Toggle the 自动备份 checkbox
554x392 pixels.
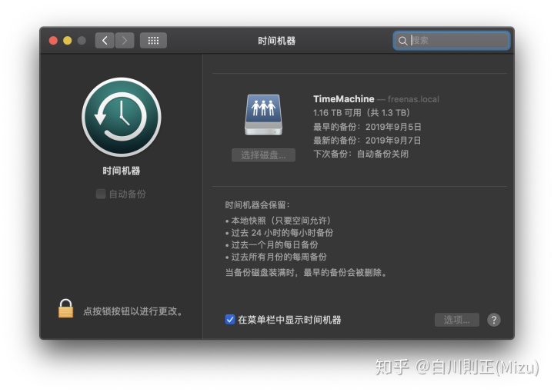coord(101,194)
